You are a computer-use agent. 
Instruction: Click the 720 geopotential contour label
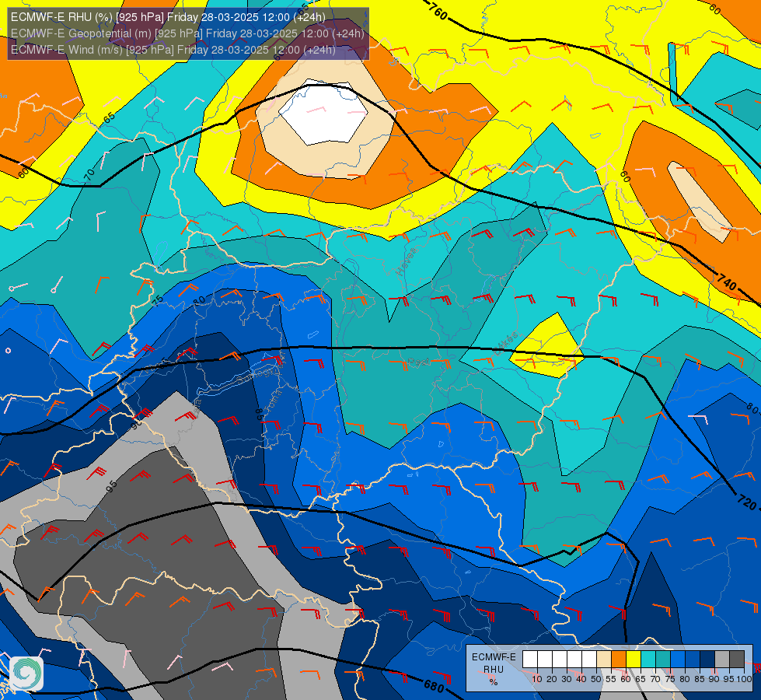747,502
